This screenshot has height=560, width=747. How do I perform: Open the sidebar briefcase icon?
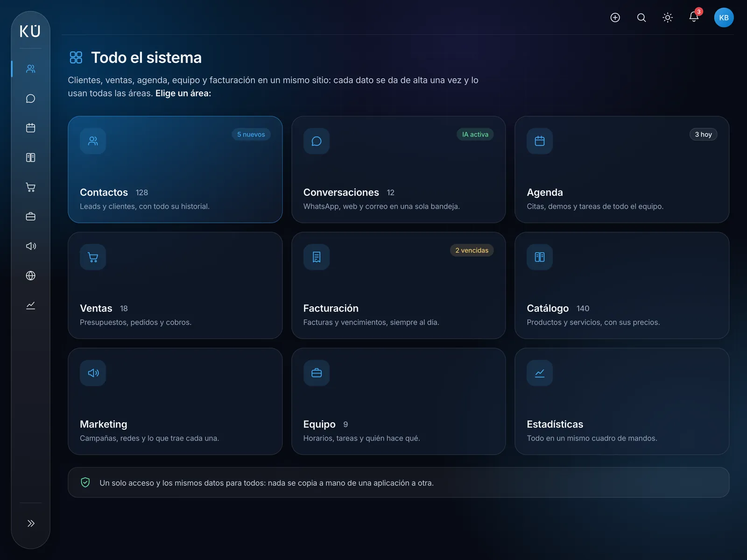pyautogui.click(x=31, y=217)
